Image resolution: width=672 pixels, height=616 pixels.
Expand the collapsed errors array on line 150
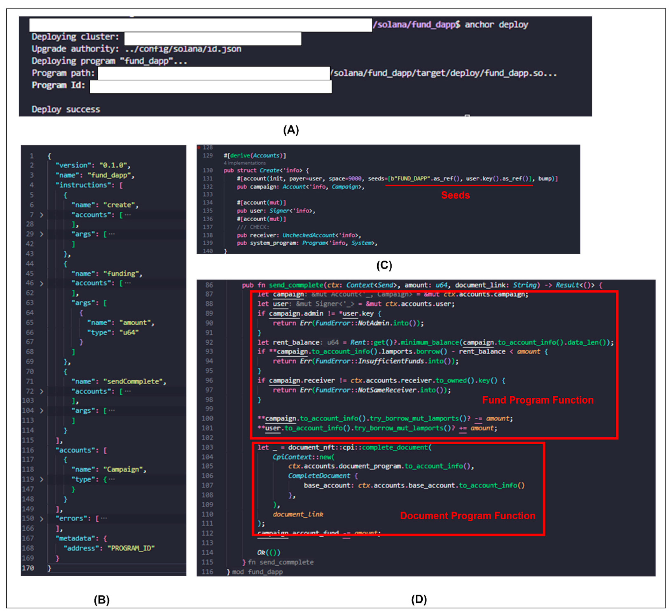(x=42, y=519)
